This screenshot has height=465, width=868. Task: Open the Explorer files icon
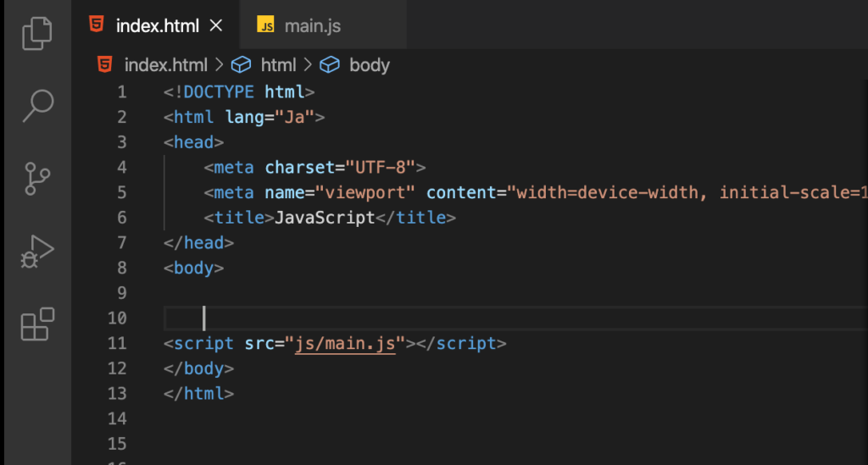(x=37, y=33)
